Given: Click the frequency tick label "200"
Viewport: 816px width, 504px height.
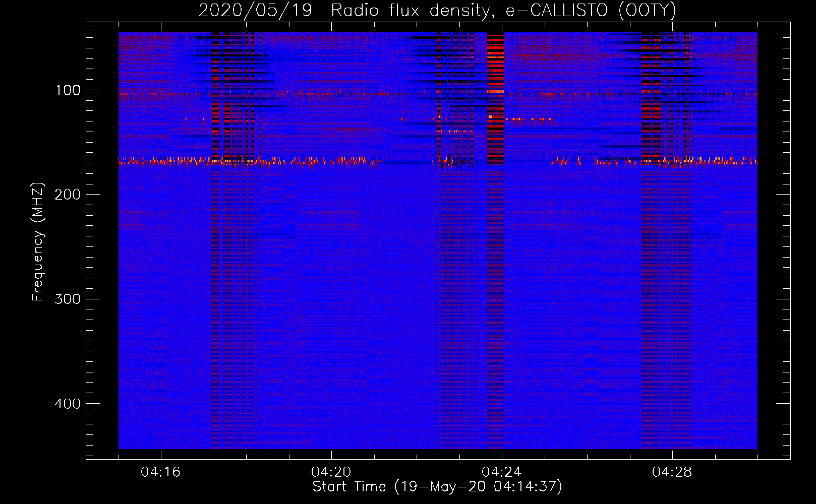Looking at the screenshot, I should click(x=68, y=195).
